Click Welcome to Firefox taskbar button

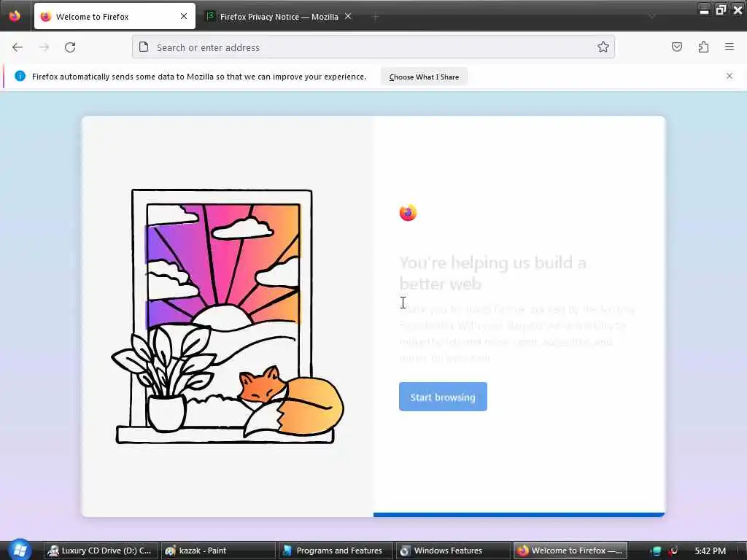pyautogui.click(x=570, y=551)
